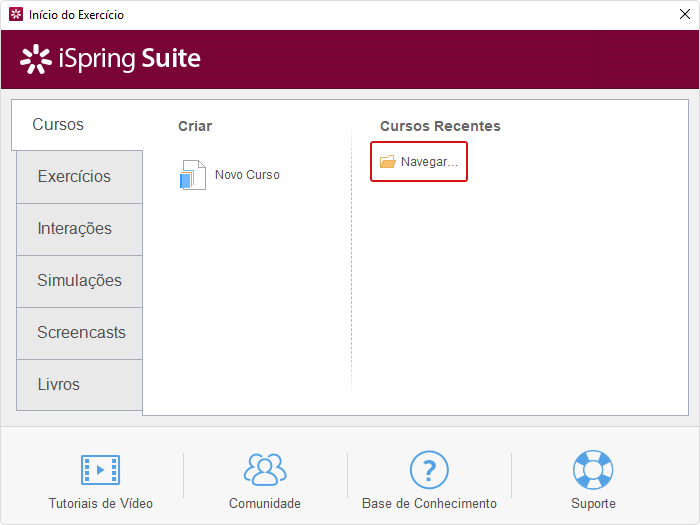Open the Comunidade people icon
This screenshot has width=700, height=525.
click(x=265, y=470)
